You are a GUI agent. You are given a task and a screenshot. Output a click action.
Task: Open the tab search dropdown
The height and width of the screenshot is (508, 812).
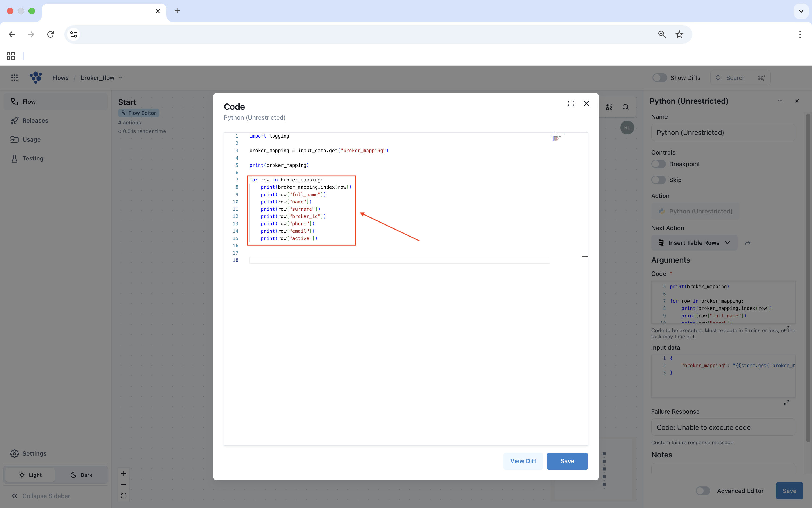(801, 11)
